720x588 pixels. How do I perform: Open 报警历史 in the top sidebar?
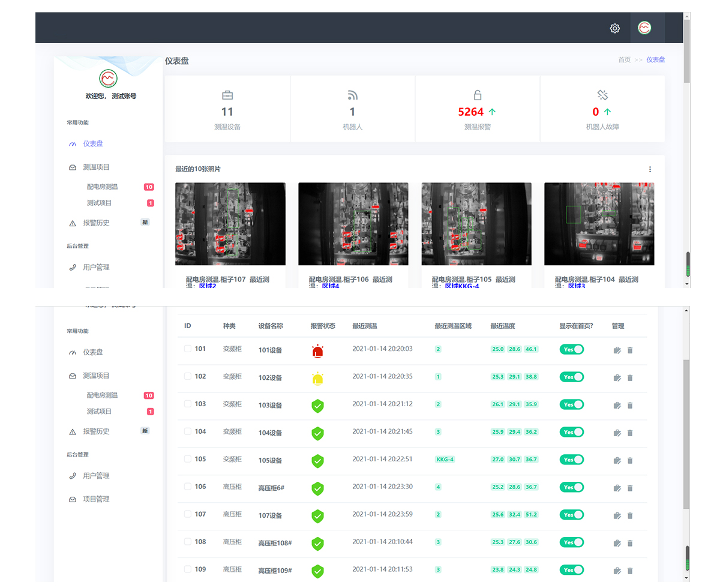pyautogui.click(x=96, y=223)
